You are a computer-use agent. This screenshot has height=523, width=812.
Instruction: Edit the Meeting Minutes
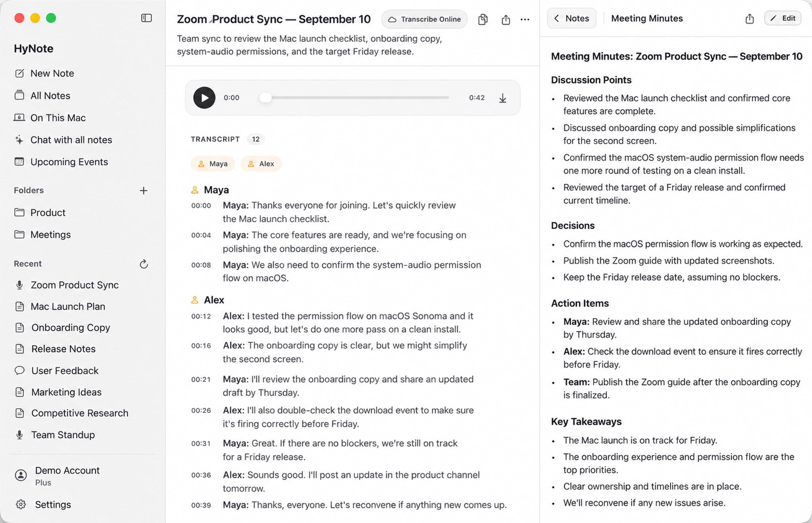click(x=783, y=18)
